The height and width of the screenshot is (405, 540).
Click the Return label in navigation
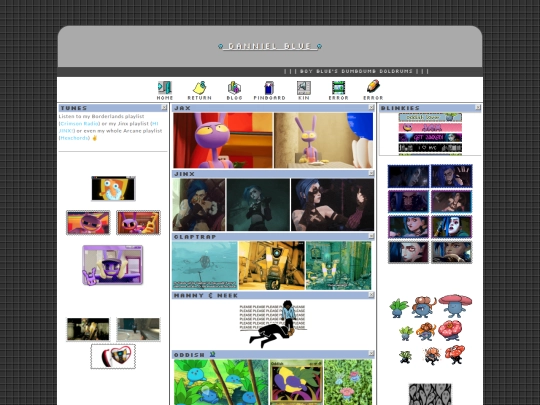coord(199,98)
